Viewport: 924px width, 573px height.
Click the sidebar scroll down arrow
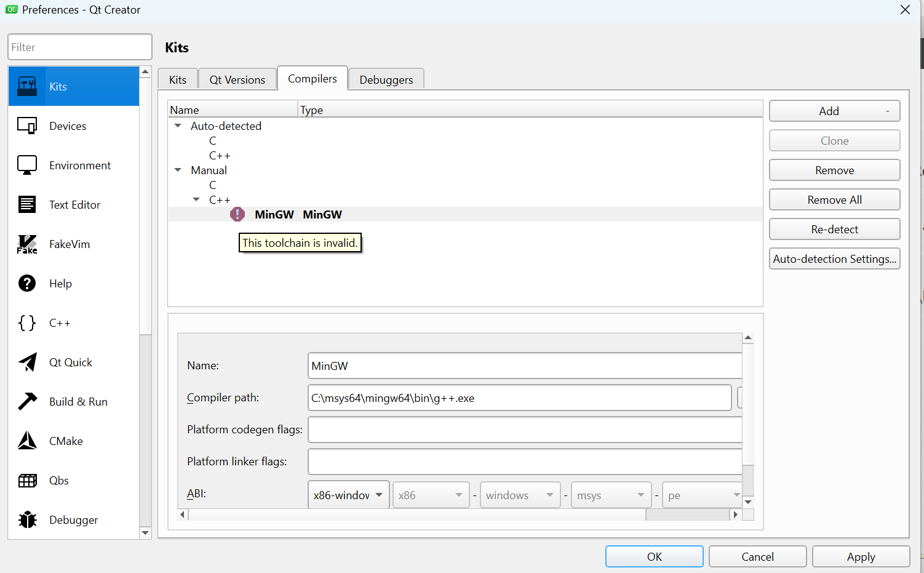pyautogui.click(x=145, y=533)
